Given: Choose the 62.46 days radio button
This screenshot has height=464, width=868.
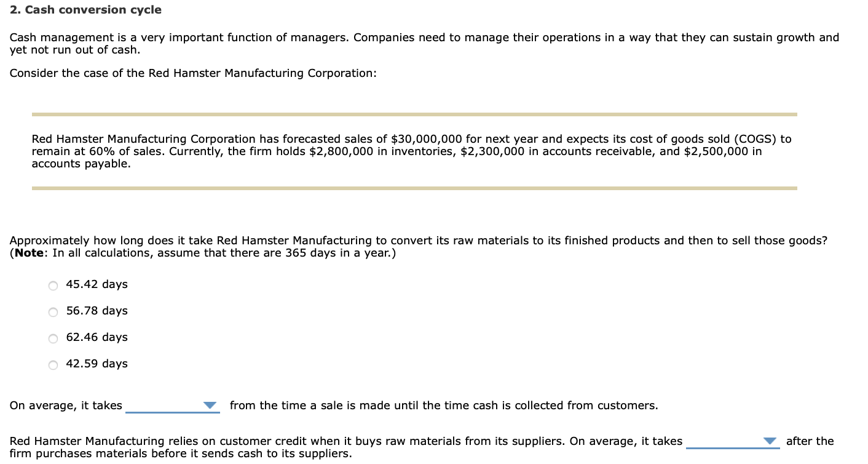Looking at the screenshot, I should click(53, 338).
